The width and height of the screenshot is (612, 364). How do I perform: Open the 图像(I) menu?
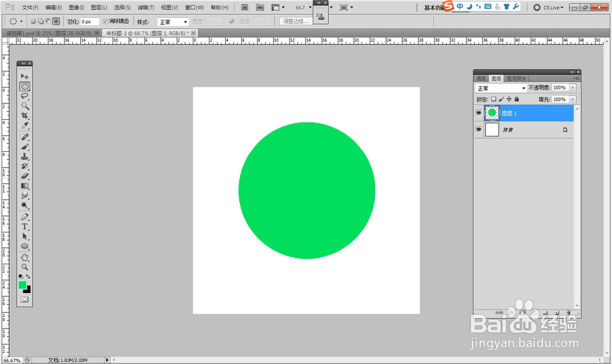76,7
